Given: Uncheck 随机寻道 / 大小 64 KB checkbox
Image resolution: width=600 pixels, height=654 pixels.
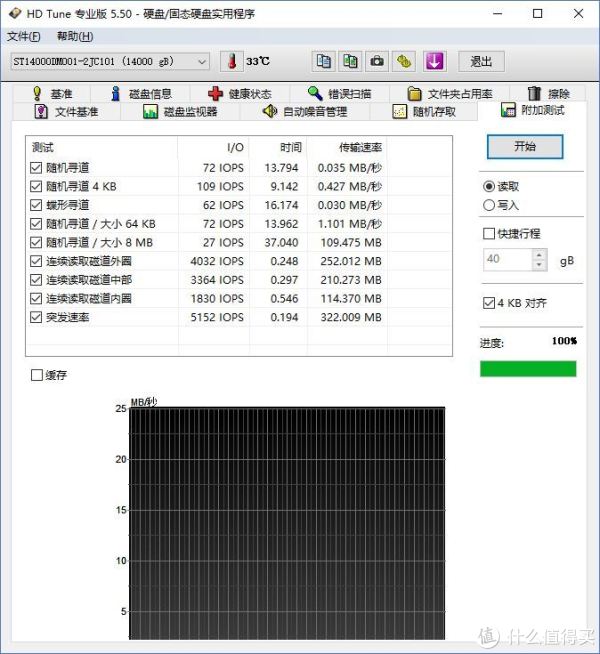Looking at the screenshot, I should coord(36,224).
